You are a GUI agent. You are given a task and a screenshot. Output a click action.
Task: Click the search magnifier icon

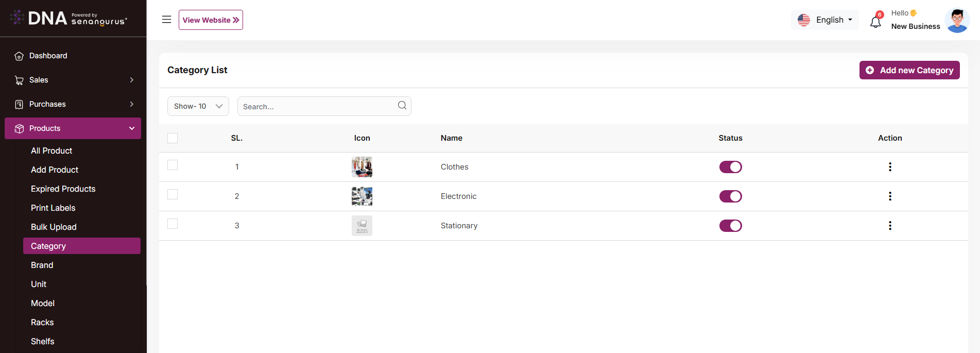pos(402,106)
